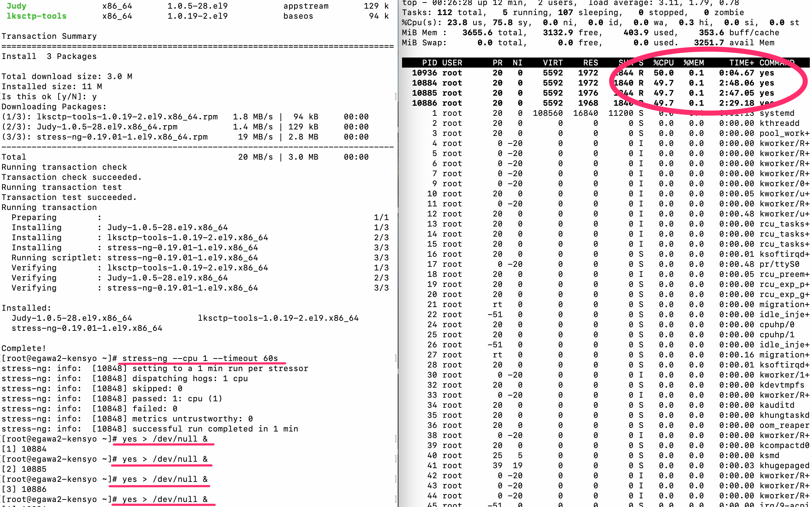Click the stress-ng --cpu 1 --timeout 60s command

coord(200,358)
